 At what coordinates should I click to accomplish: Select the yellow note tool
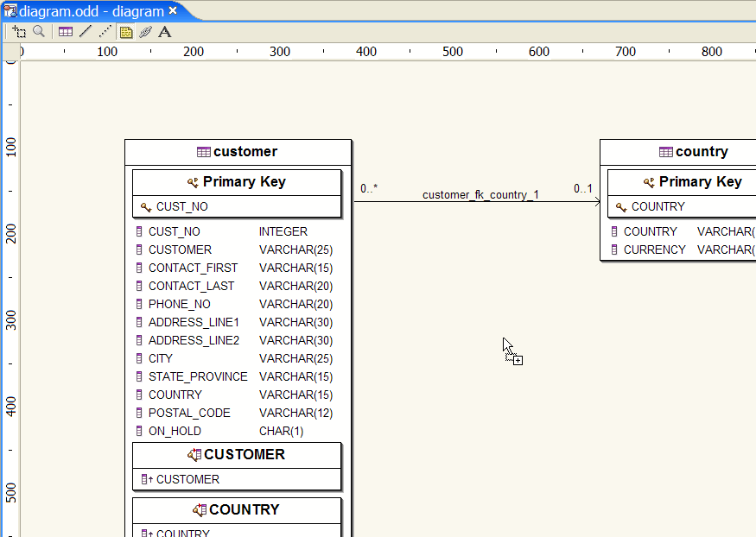click(126, 32)
